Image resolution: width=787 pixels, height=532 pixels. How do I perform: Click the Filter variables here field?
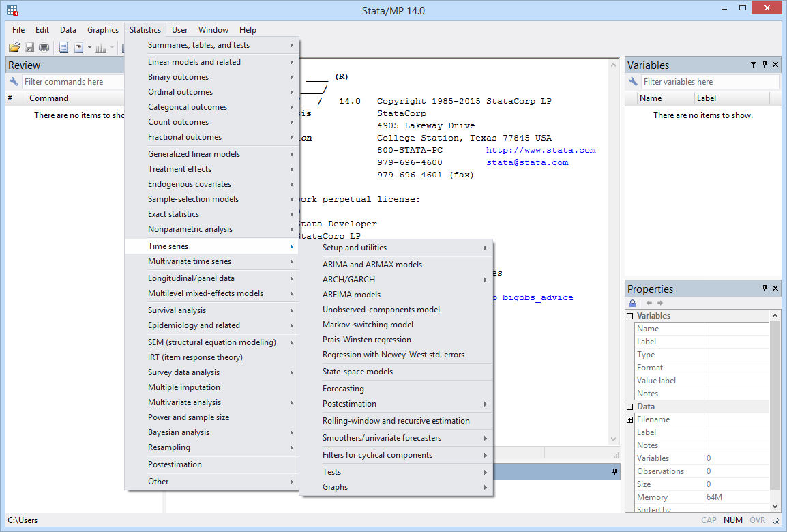click(709, 82)
